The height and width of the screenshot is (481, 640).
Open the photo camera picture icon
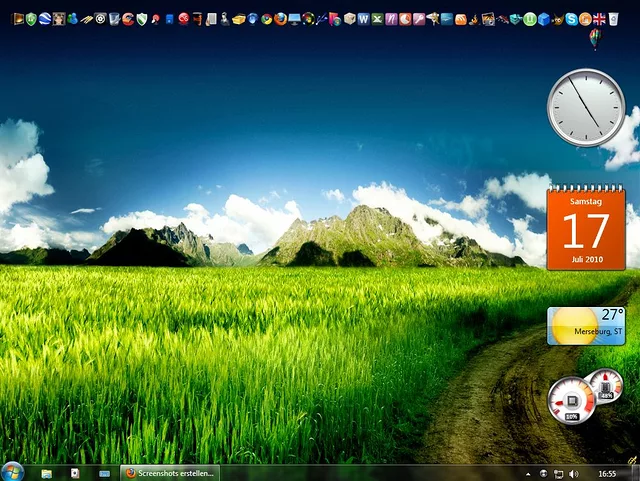(x=488, y=19)
